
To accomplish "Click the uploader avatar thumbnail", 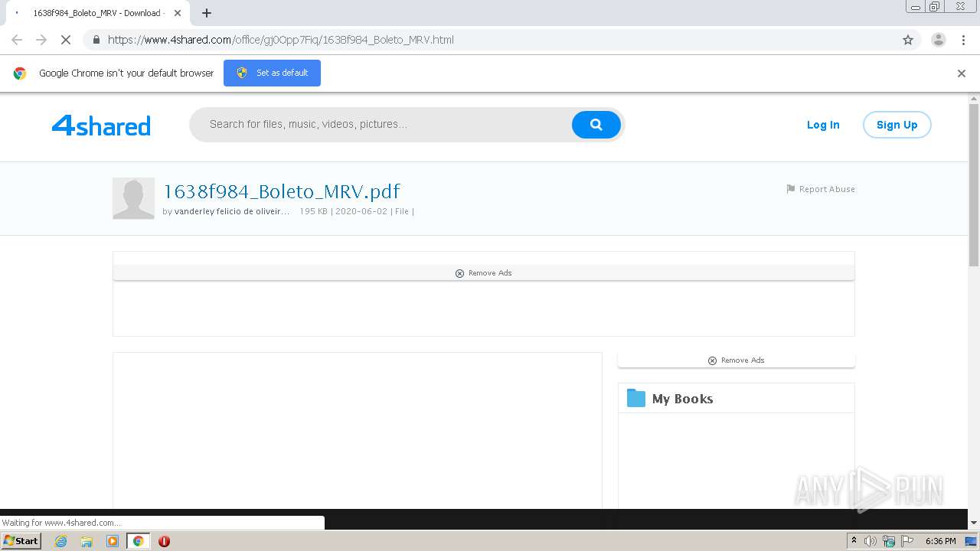I will (x=133, y=198).
